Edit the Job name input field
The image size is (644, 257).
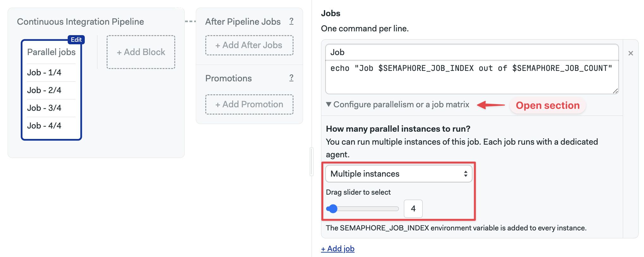click(472, 52)
